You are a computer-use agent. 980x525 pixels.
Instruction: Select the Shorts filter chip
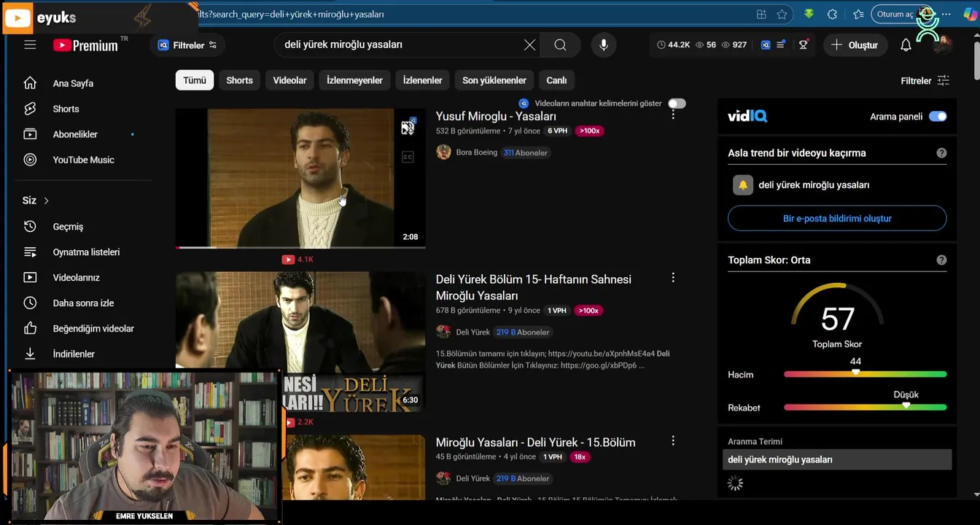click(x=239, y=80)
